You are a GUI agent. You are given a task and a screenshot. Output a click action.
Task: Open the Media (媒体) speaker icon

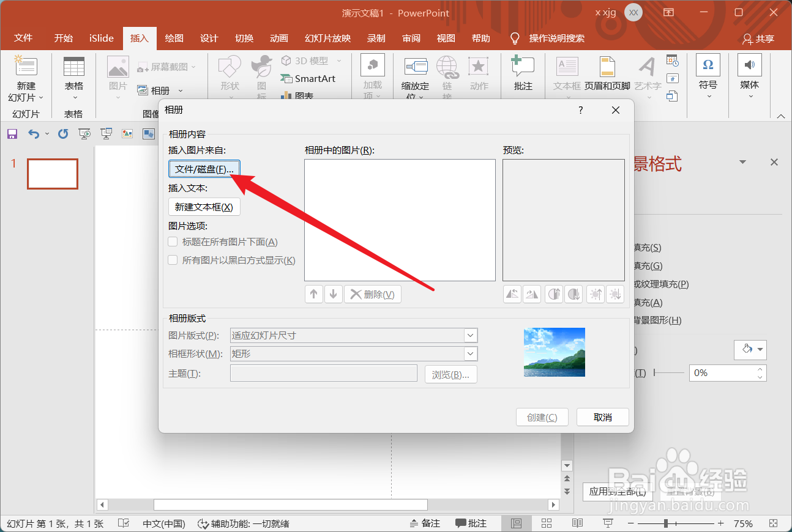(749, 65)
